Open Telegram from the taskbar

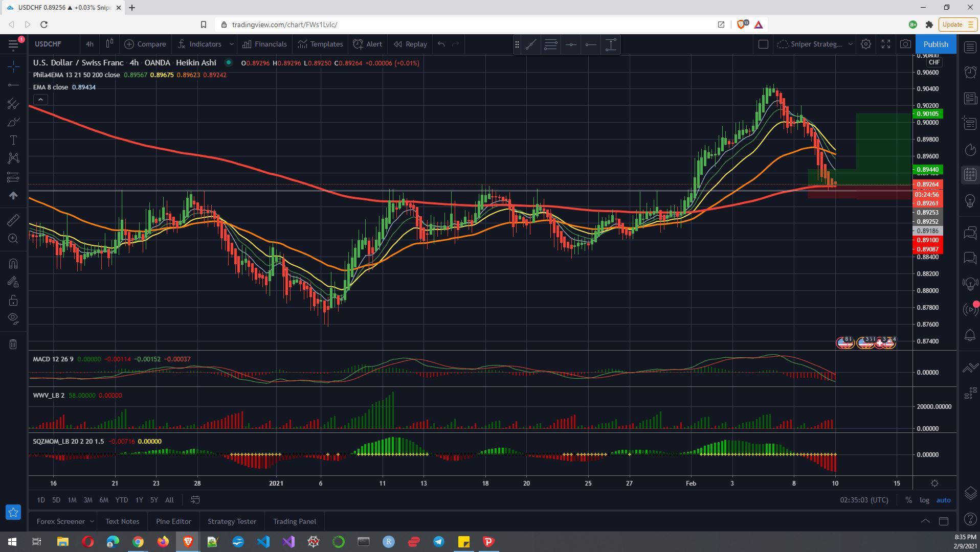pos(438,542)
